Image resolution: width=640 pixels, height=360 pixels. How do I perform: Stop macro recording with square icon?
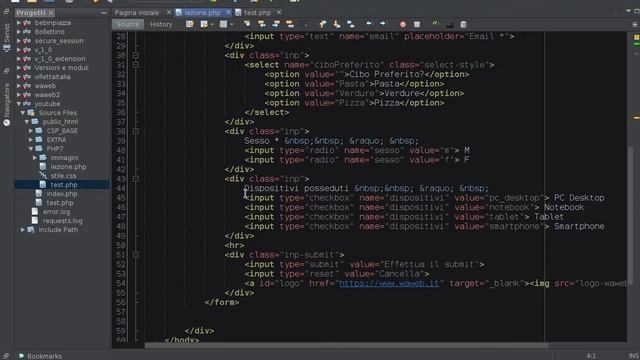click(417, 24)
